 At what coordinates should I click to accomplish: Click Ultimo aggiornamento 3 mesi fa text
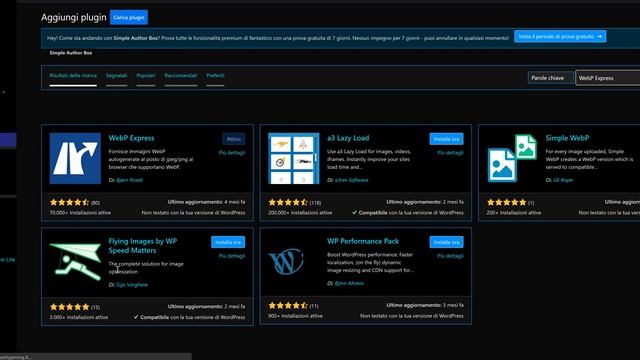(x=424, y=305)
